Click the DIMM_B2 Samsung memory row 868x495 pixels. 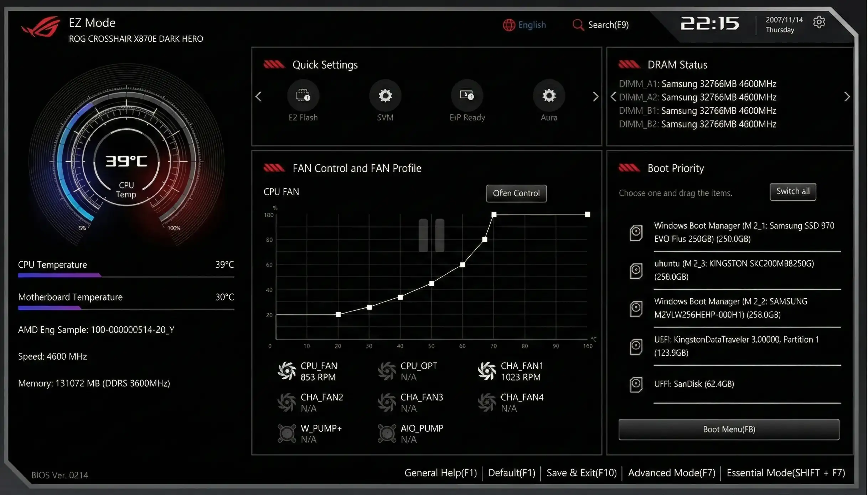(x=697, y=124)
